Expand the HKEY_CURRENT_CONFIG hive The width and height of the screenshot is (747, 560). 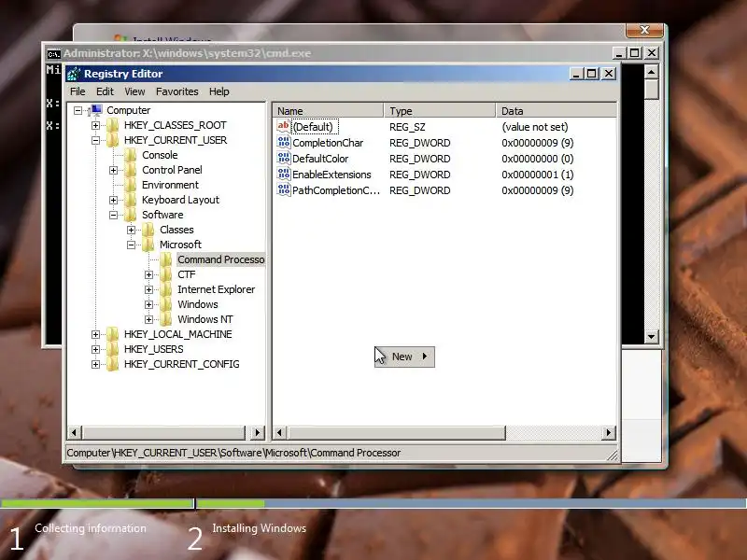tap(96, 364)
